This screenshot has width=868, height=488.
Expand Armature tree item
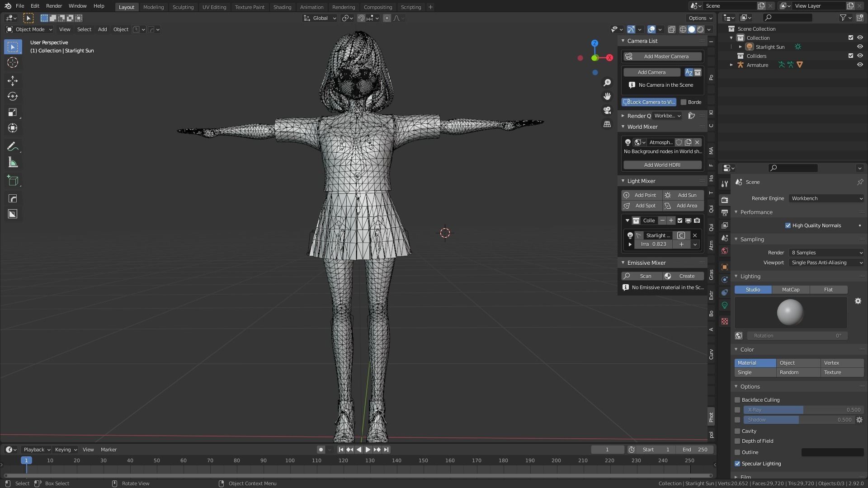point(731,65)
